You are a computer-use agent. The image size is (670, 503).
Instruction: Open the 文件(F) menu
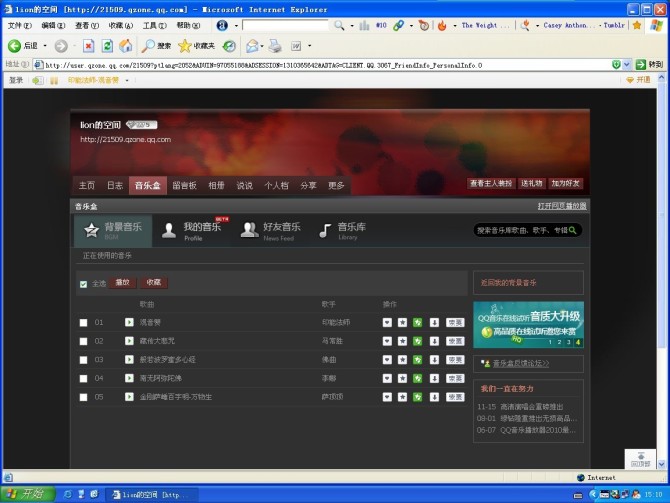20,26
